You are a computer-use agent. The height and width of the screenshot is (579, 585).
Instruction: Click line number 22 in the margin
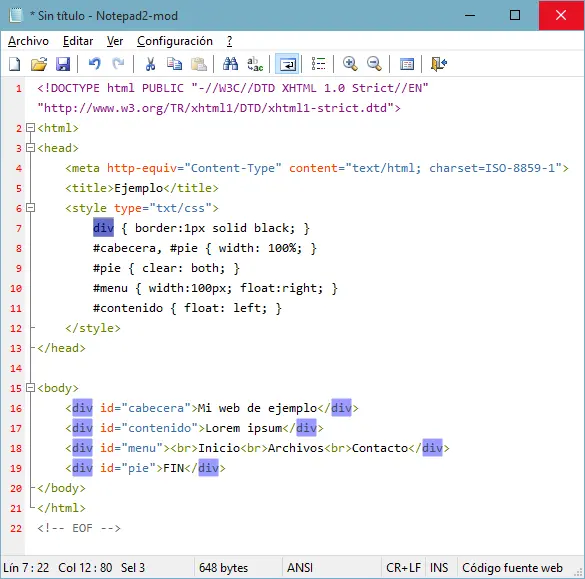[16, 528]
